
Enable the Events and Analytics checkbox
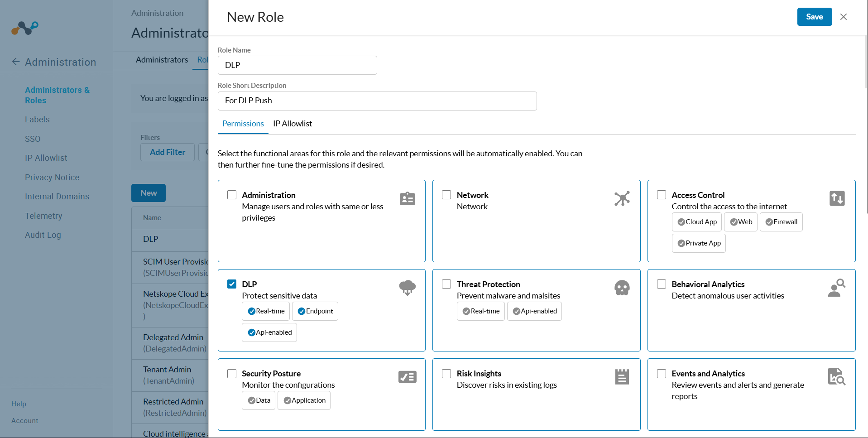click(662, 373)
